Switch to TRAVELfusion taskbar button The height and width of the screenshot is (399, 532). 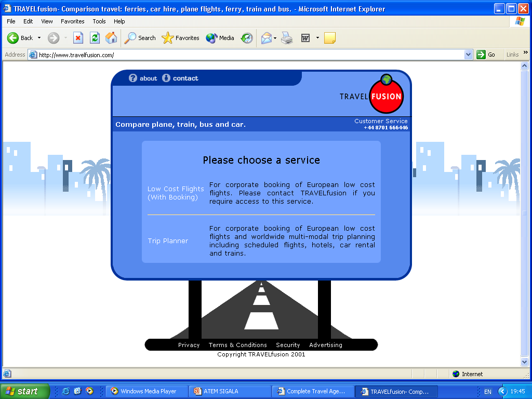click(x=396, y=391)
